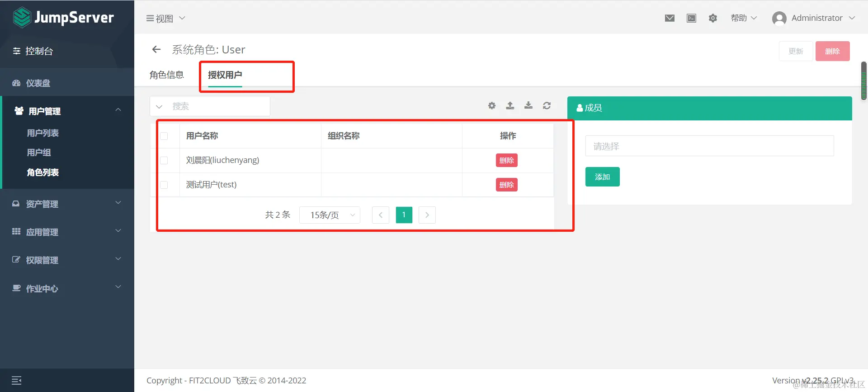
Task: Open the search filter chevron dropdown
Action: tap(159, 106)
